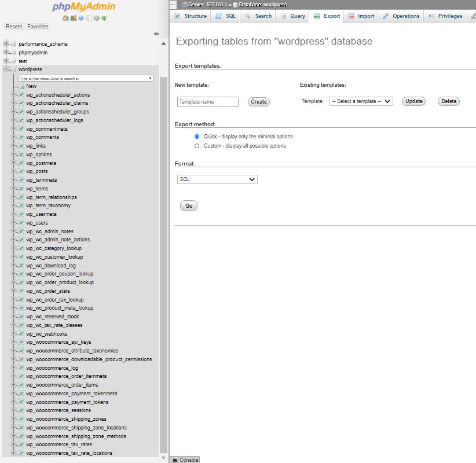Image resolution: width=476 pixels, height=463 pixels.
Task: Open the Privileges tab
Action: [445, 16]
